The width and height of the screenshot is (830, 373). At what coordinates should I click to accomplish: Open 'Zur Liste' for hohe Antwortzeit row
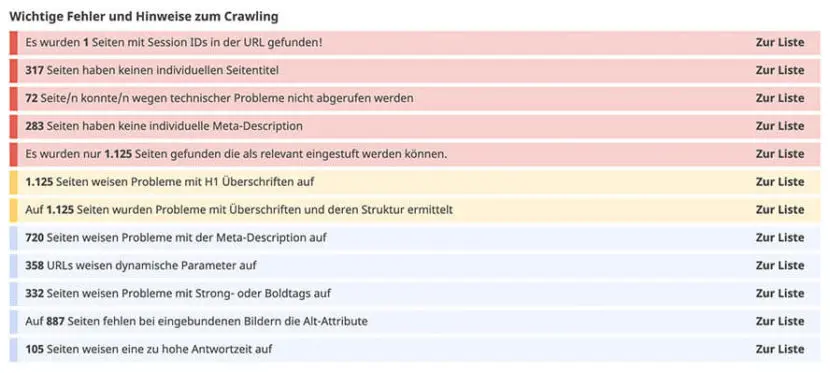click(x=780, y=350)
